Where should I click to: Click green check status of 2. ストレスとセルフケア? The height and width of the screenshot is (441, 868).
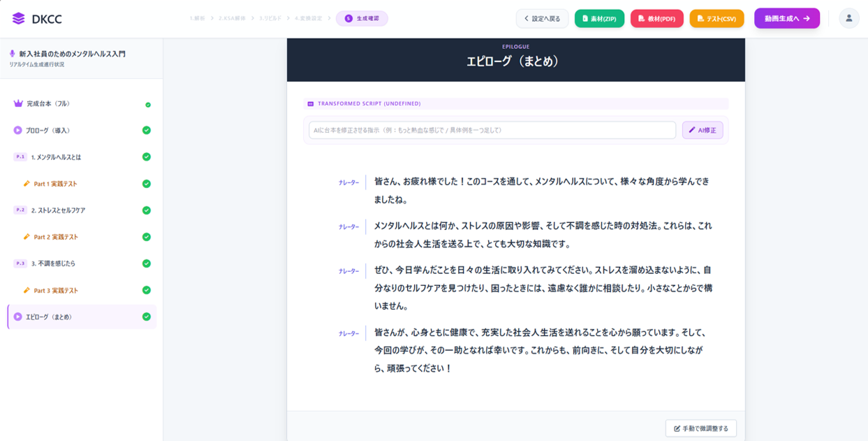147,210
